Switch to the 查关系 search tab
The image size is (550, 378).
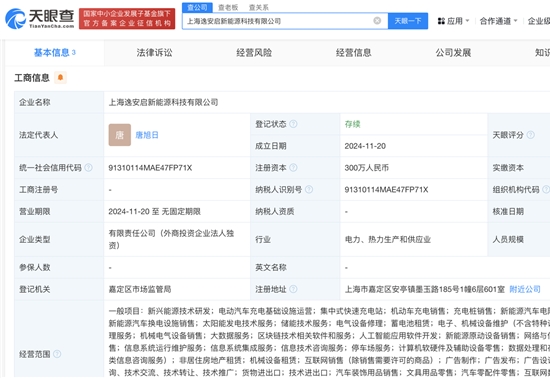point(259,7)
